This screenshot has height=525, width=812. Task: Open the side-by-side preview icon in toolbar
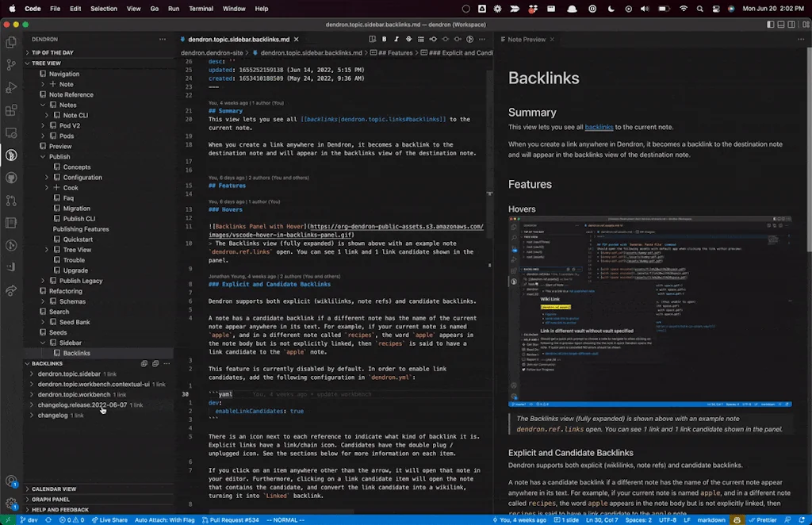(x=373, y=38)
